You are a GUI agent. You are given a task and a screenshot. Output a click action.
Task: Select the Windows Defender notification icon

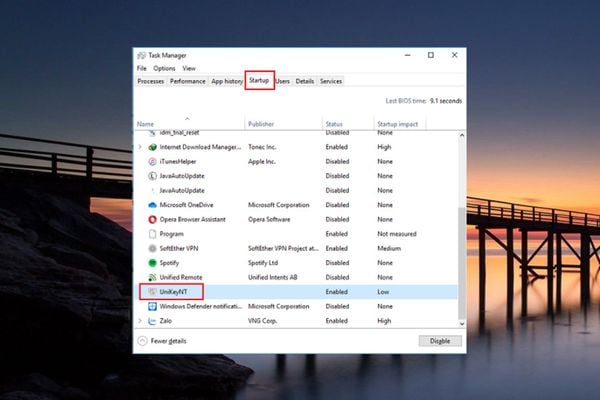152,306
